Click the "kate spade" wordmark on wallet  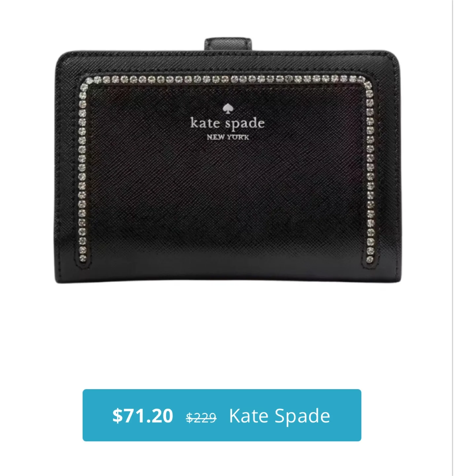pyautogui.click(x=228, y=123)
